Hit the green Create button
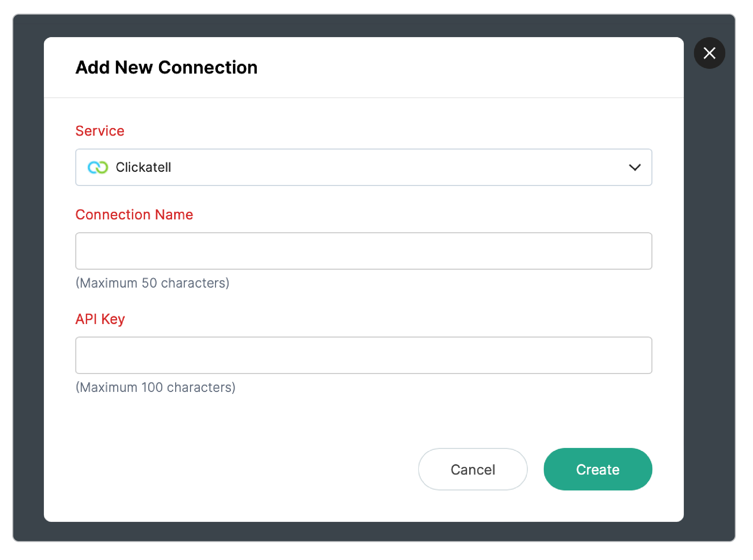This screenshot has width=753, height=560. 597,470
